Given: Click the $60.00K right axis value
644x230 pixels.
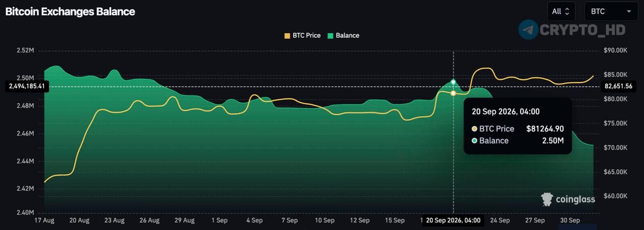Looking at the screenshot, I should [x=616, y=196].
